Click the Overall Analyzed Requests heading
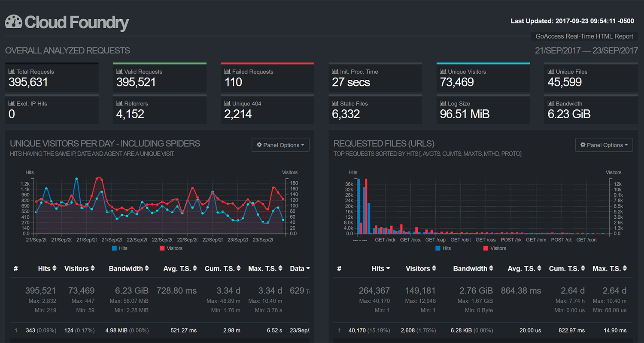The image size is (644, 343). (x=67, y=51)
